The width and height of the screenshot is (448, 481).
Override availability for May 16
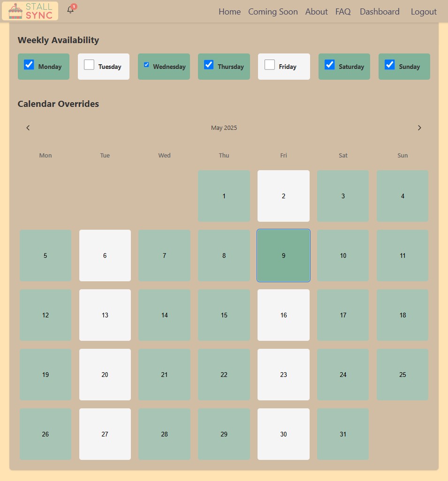point(283,315)
